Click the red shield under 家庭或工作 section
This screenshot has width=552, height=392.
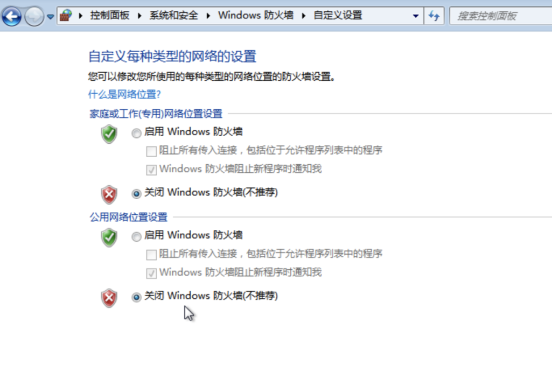click(x=109, y=194)
